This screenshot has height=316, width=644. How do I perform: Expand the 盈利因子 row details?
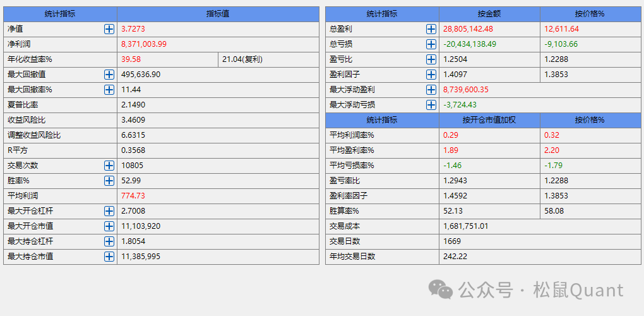tap(431, 75)
